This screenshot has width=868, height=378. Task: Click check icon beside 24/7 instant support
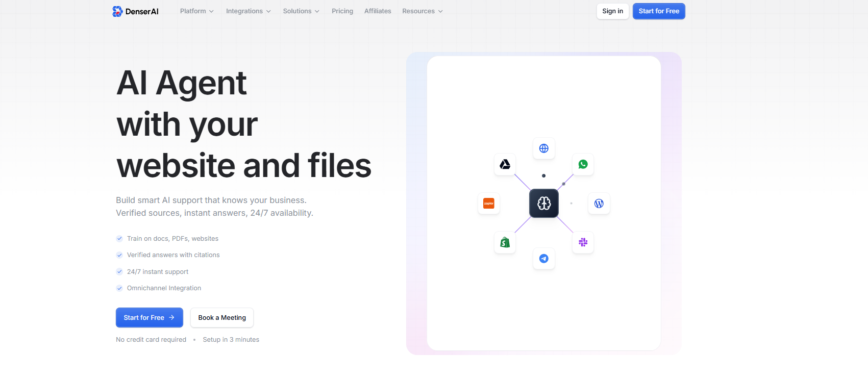point(119,271)
